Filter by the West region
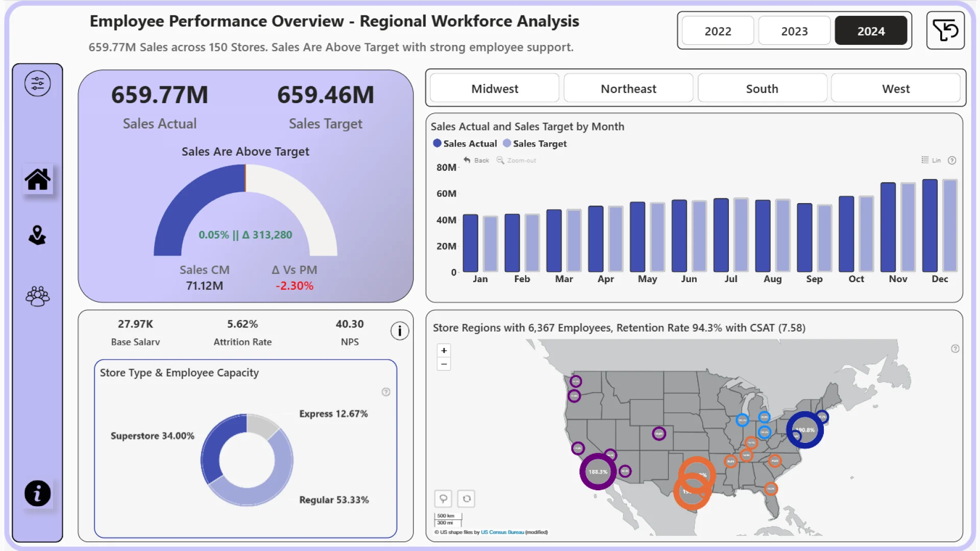This screenshot has height=551, width=980. click(896, 89)
